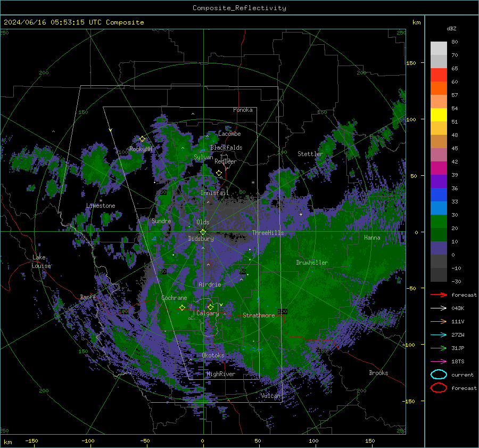Click the Innisfail town label

[x=215, y=193]
